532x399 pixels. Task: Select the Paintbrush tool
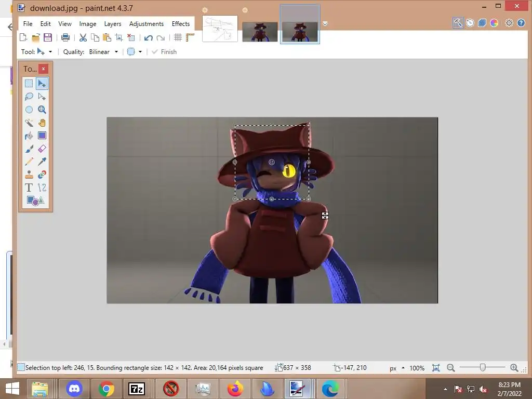[29, 149]
